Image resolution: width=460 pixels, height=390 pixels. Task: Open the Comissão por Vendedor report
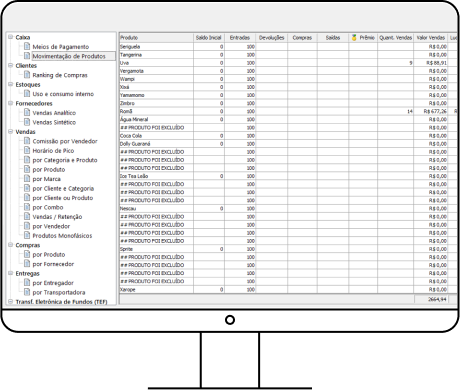65,141
